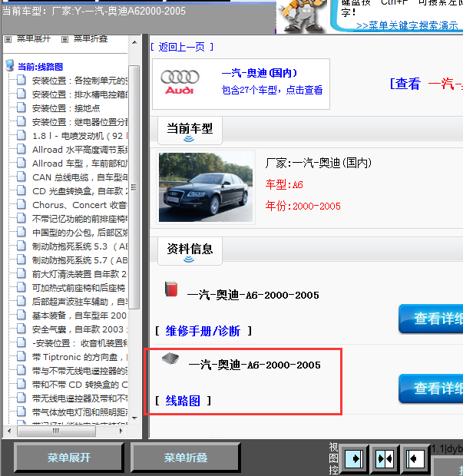Click 查看详细 button for 线路图
This screenshot has height=476, width=463.
(x=431, y=388)
